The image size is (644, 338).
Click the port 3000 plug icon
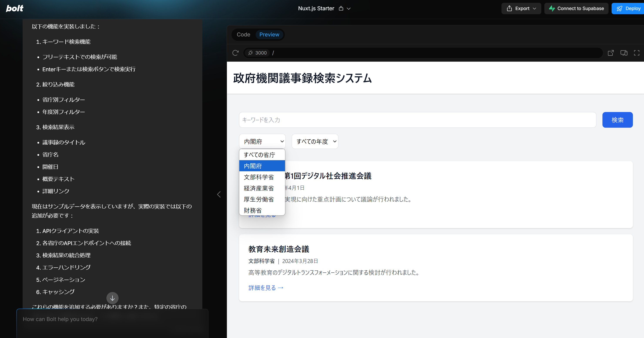250,53
